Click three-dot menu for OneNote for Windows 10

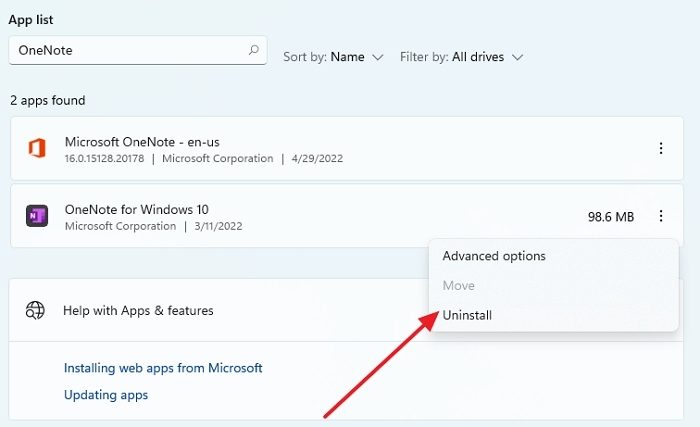pyautogui.click(x=661, y=216)
